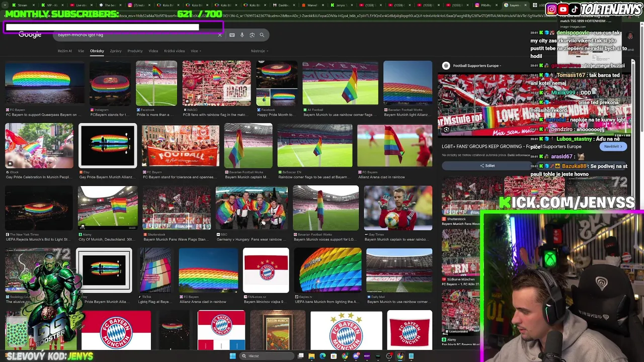This screenshot has height=362, width=644.
Task: Open Google Lens image search
Action: [x=252, y=35]
